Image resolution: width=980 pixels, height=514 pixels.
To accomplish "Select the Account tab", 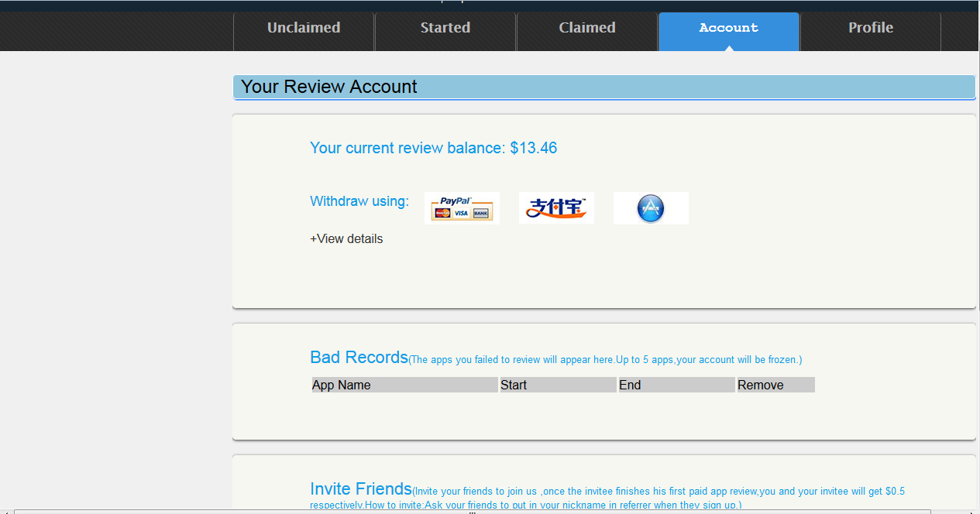I will click(x=729, y=31).
